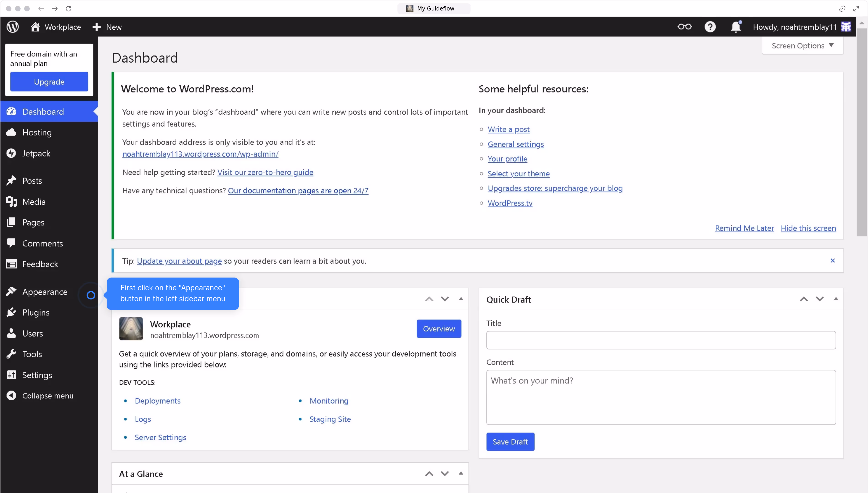Click the Workplace home icon
The height and width of the screenshot is (493, 868).
point(35,27)
